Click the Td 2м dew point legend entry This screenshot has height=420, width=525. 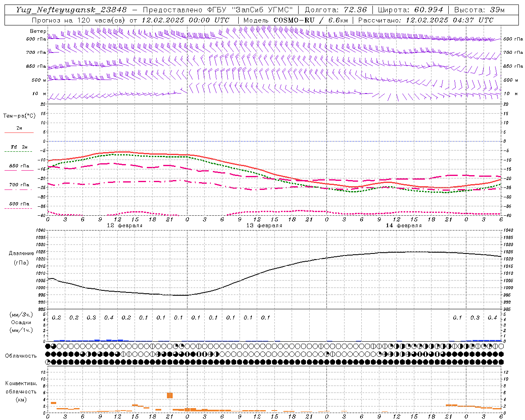pos(19,147)
